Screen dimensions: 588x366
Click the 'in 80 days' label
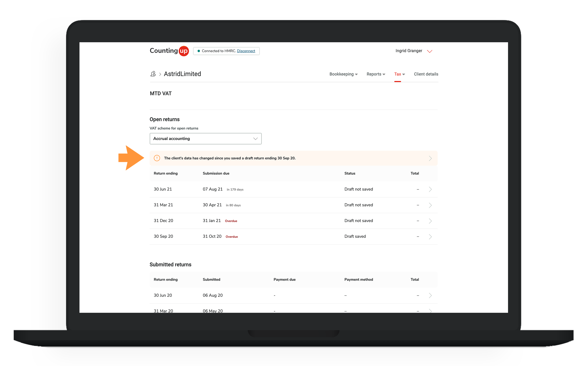point(233,205)
